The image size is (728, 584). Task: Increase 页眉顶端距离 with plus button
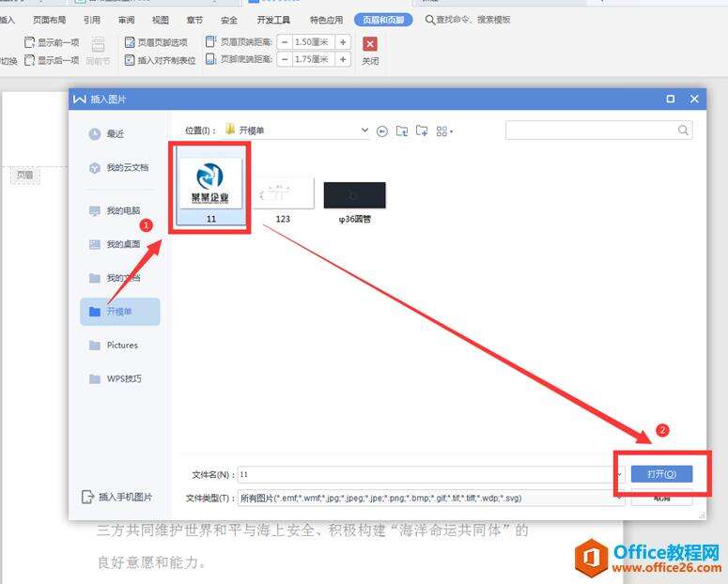point(343,42)
